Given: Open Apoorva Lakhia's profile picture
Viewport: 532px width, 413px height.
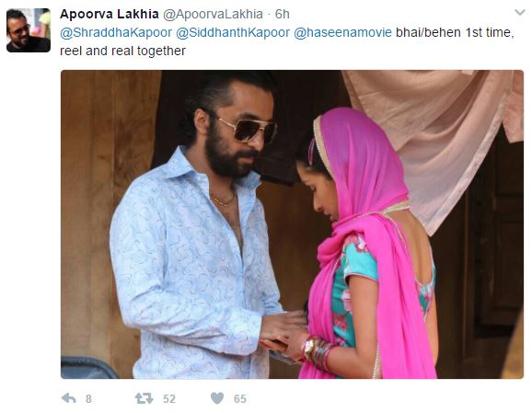Looking at the screenshot, I should point(29,30).
